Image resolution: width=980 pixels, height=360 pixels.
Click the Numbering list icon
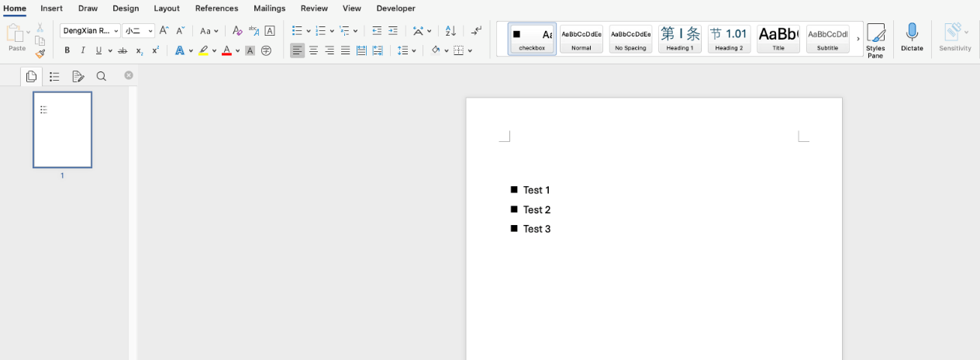[320, 31]
